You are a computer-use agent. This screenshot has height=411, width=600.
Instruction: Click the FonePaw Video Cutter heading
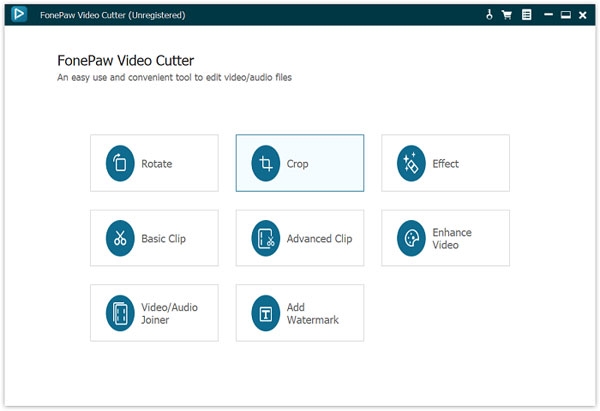point(126,60)
